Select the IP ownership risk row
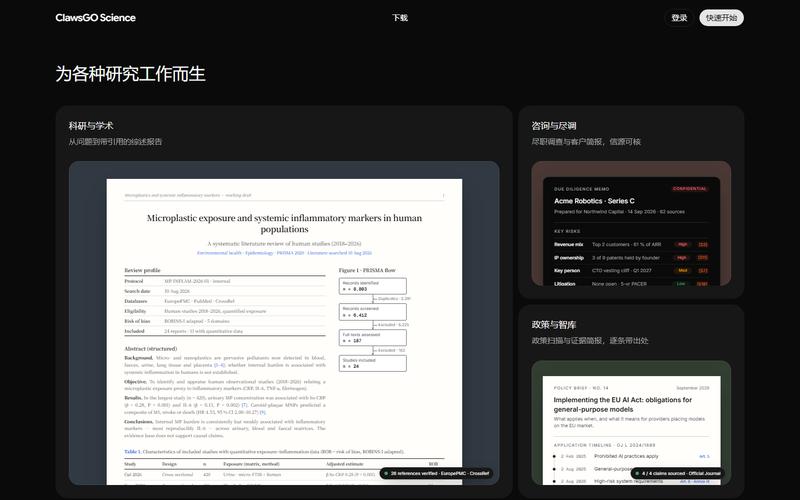 pyautogui.click(x=631, y=258)
